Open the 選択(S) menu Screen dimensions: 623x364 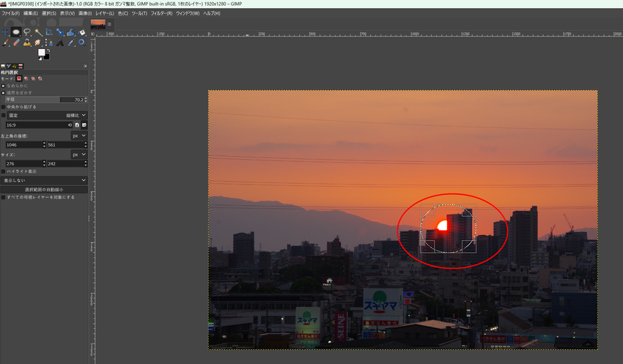[x=49, y=13]
